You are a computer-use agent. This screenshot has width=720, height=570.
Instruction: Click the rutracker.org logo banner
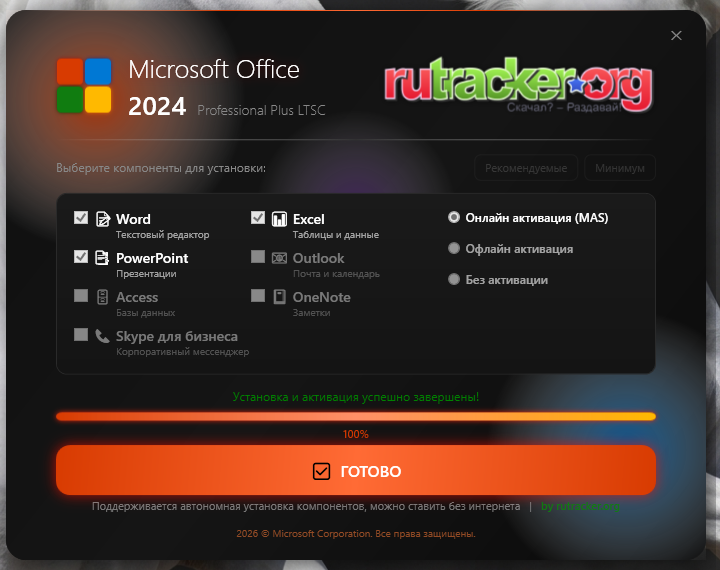[518, 85]
